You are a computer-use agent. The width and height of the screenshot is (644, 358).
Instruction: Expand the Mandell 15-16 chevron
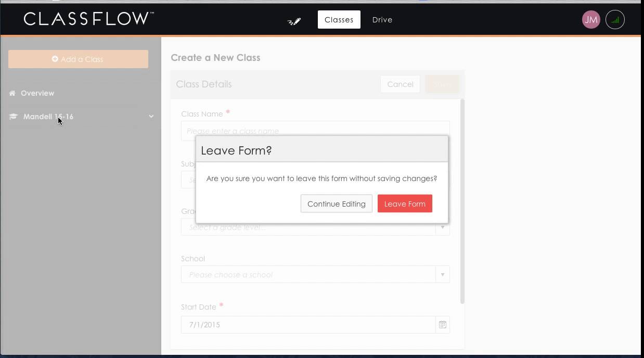[x=151, y=117]
